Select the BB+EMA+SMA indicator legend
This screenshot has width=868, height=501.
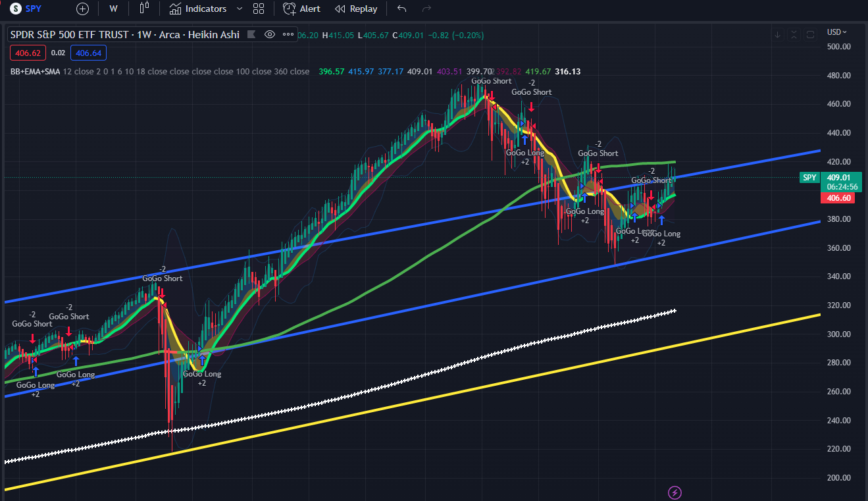click(34, 71)
